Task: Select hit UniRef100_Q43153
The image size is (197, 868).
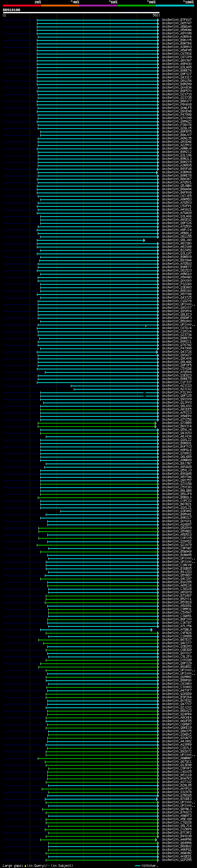Action: tap(176, 433)
